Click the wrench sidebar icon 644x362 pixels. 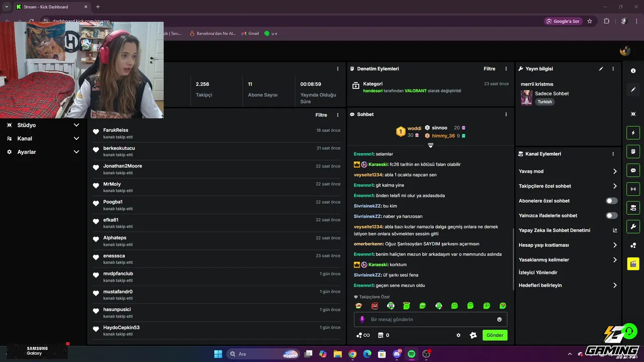click(x=633, y=226)
